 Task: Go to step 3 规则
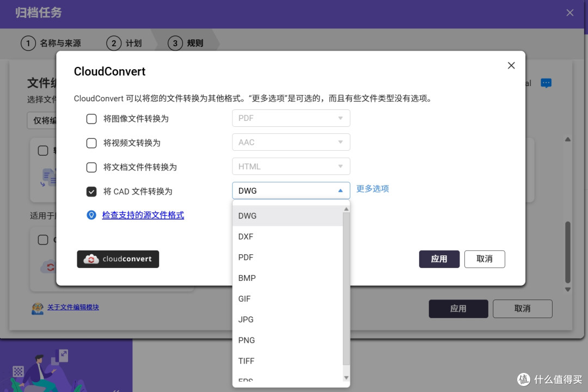pos(186,43)
